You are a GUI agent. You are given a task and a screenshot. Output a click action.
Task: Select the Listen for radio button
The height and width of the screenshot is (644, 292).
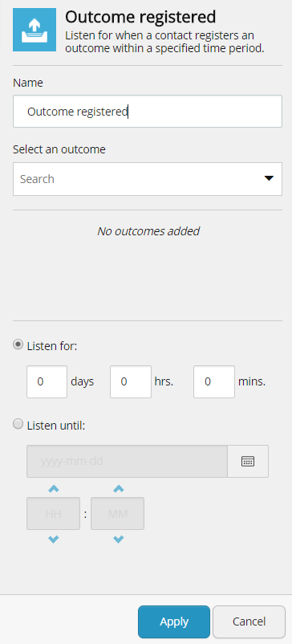18,344
